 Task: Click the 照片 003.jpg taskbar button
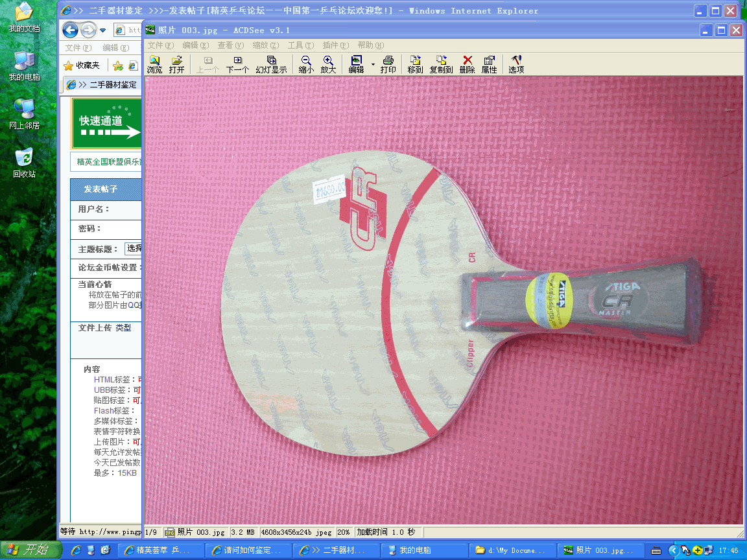(x=600, y=550)
